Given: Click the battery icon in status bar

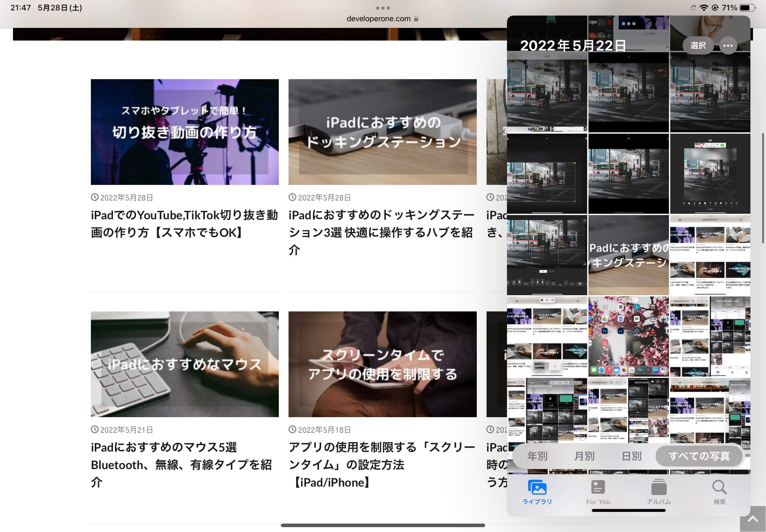Looking at the screenshot, I should pos(747,8).
